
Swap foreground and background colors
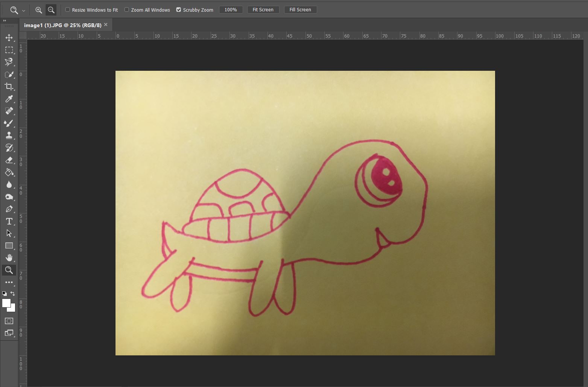pyautogui.click(x=13, y=293)
